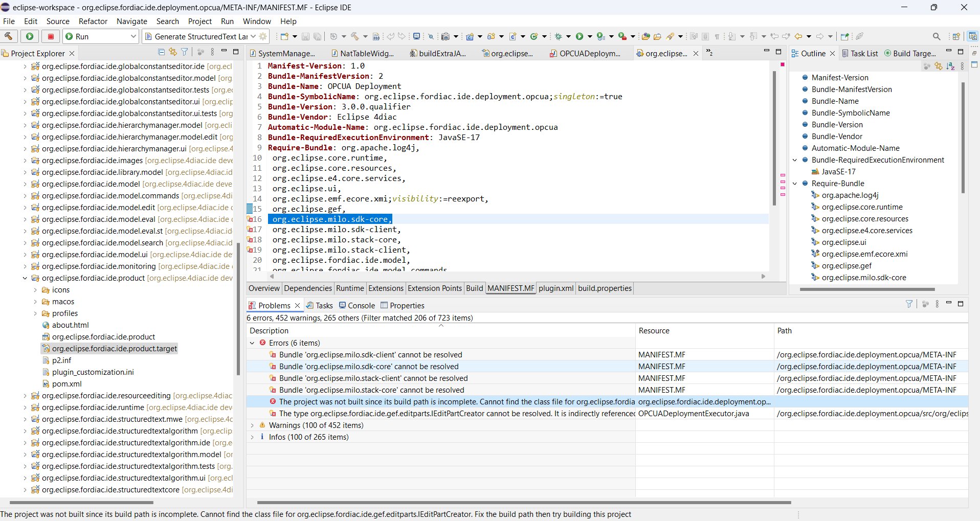Click the Open Console toolbar icon
Screen dimensions: 980x521
417,36
